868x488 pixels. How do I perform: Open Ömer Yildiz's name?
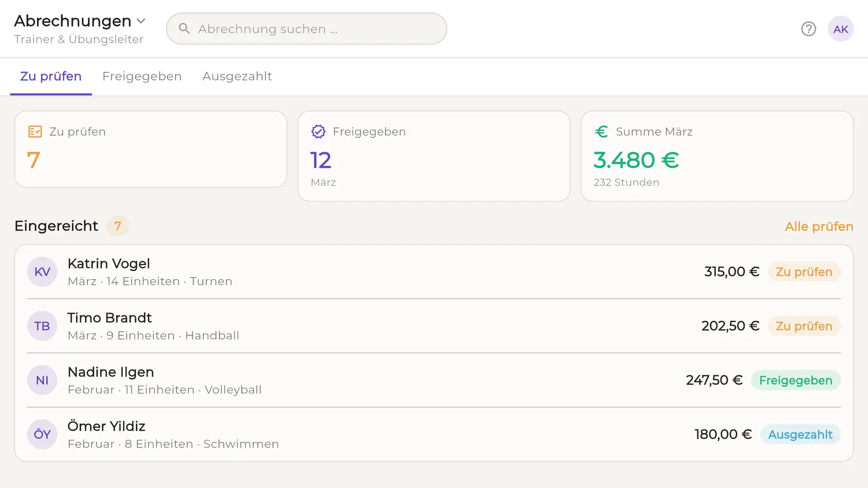(x=106, y=426)
